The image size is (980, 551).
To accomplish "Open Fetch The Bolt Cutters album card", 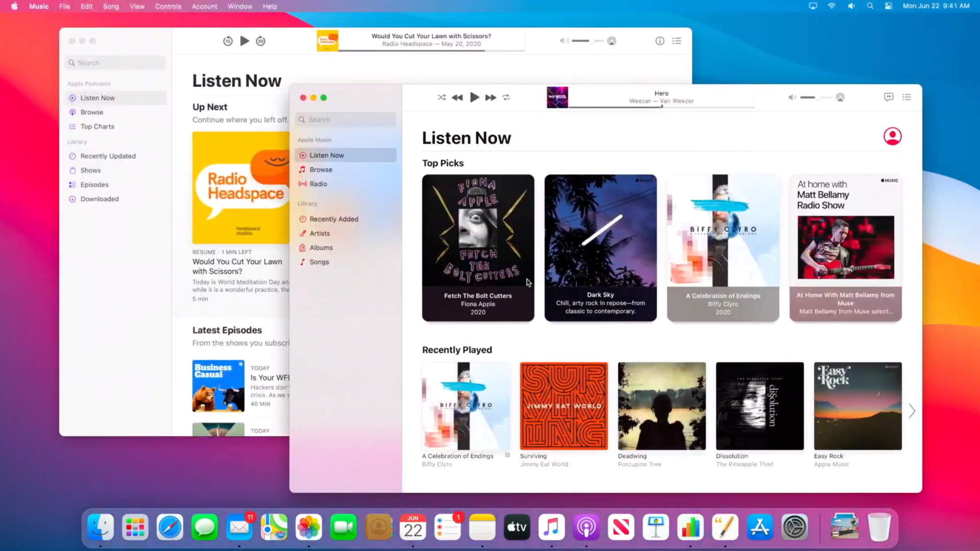I will [x=478, y=247].
